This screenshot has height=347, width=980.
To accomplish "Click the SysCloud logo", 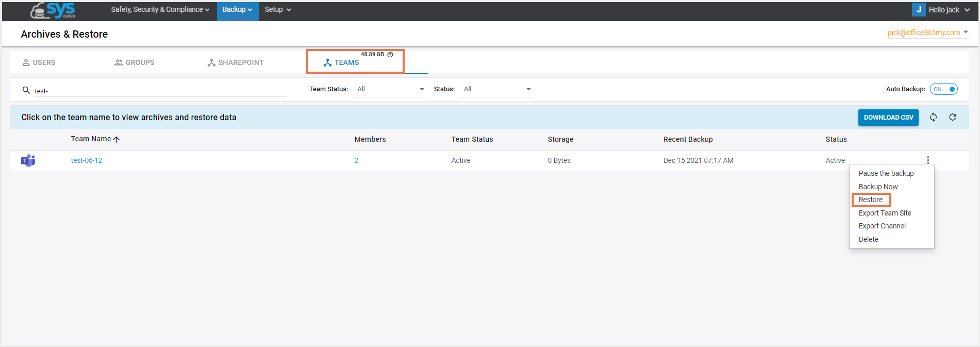I will pos(53,10).
